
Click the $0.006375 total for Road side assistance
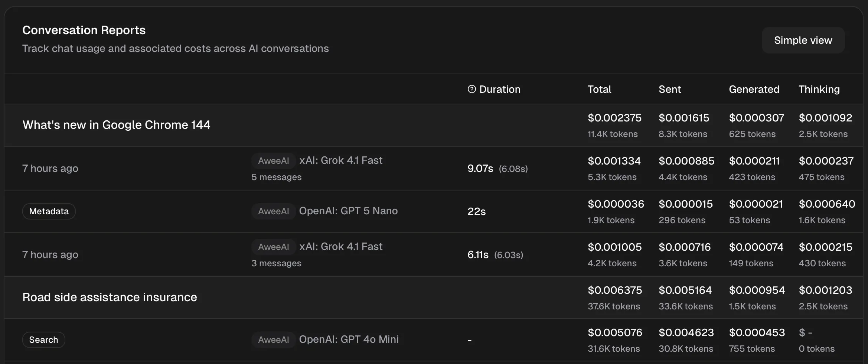pos(614,290)
